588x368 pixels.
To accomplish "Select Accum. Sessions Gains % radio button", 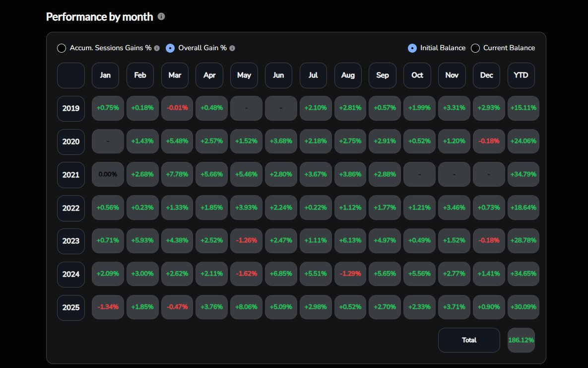I will coord(62,48).
